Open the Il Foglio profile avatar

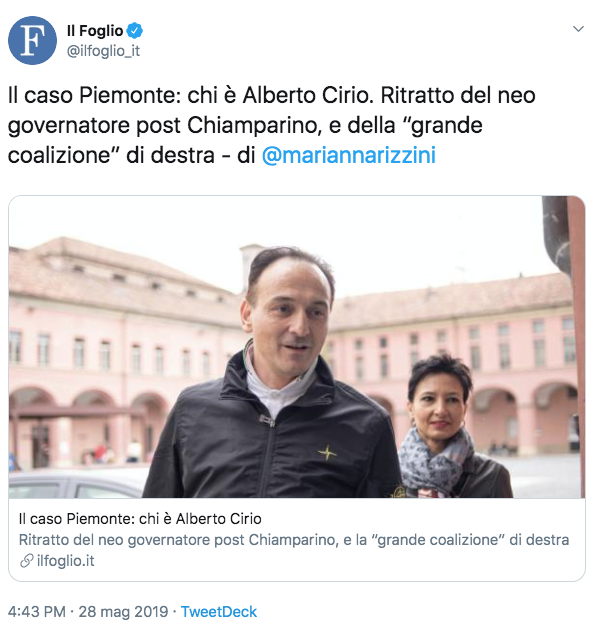pos(32,40)
